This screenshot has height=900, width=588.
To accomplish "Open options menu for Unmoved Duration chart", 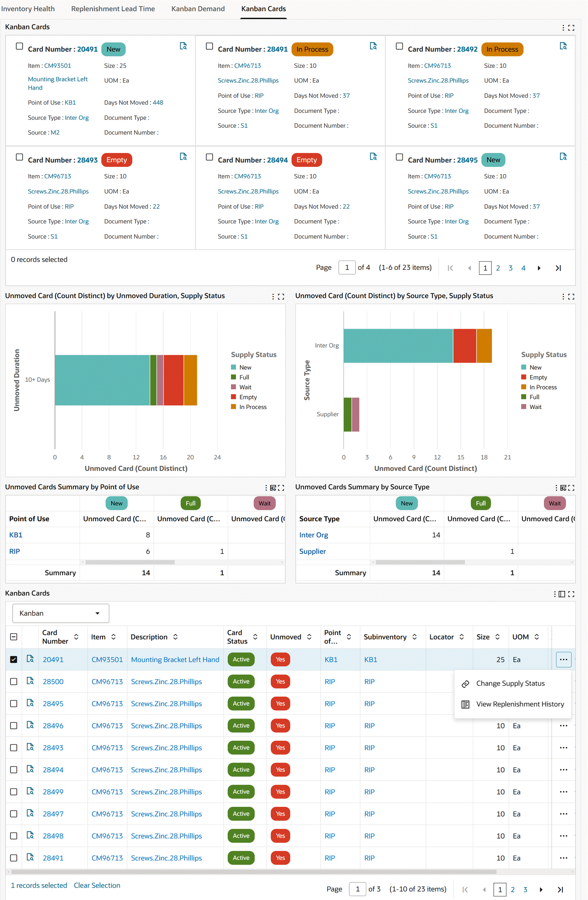I will (x=273, y=297).
